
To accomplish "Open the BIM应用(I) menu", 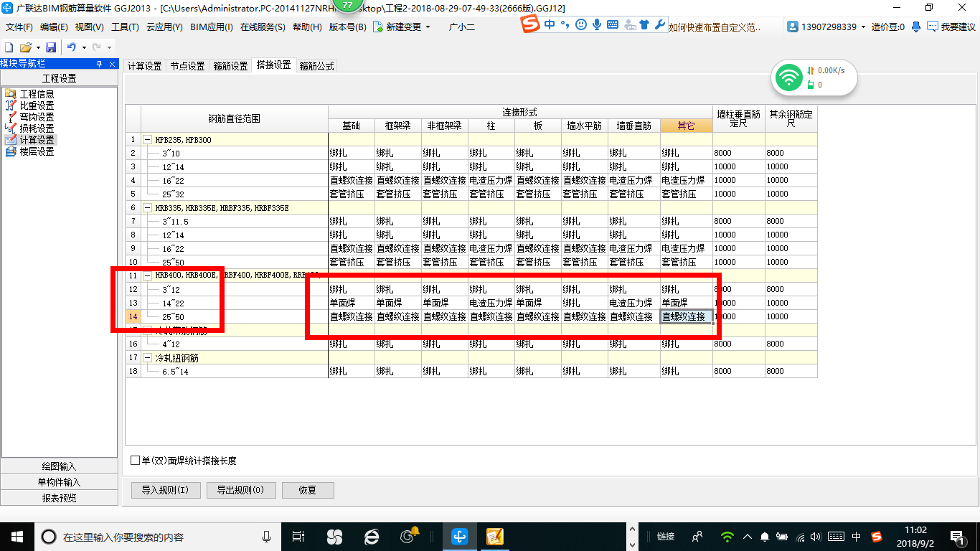I will 212,27.
